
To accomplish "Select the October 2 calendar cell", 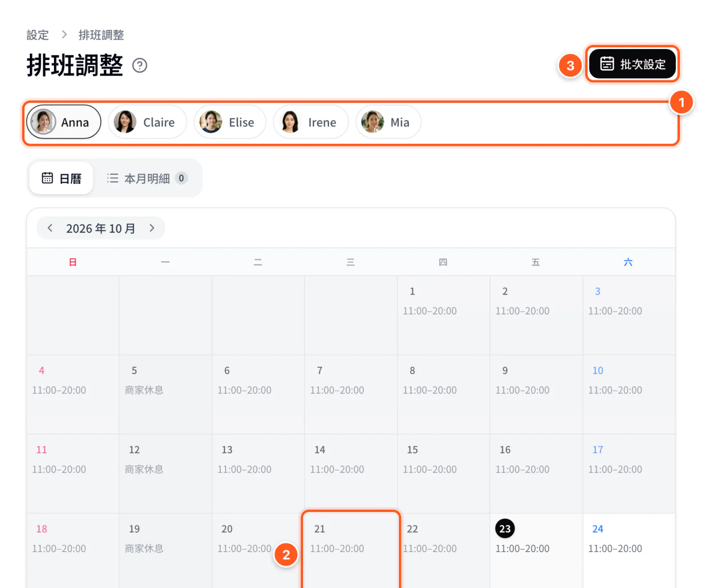I will point(536,315).
